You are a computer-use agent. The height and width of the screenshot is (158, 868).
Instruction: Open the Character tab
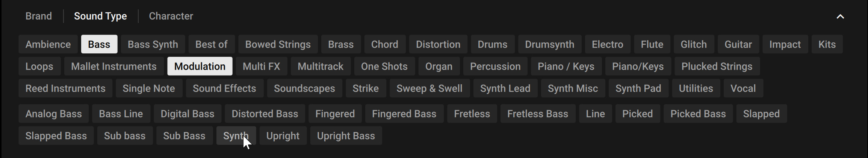pyautogui.click(x=171, y=16)
